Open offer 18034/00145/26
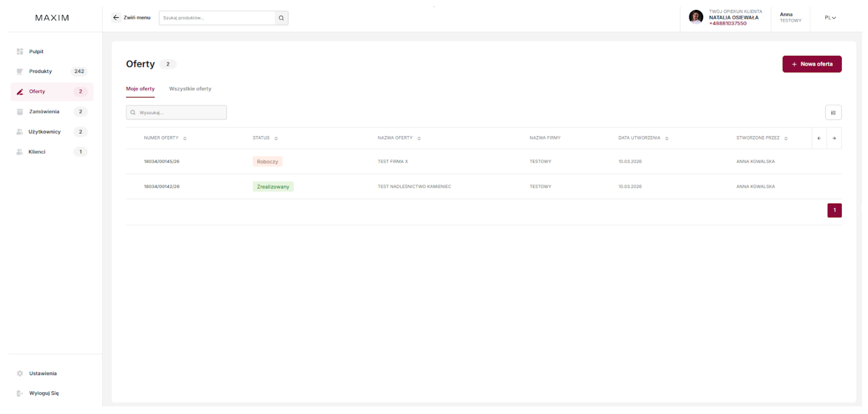 [x=162, y=162]
